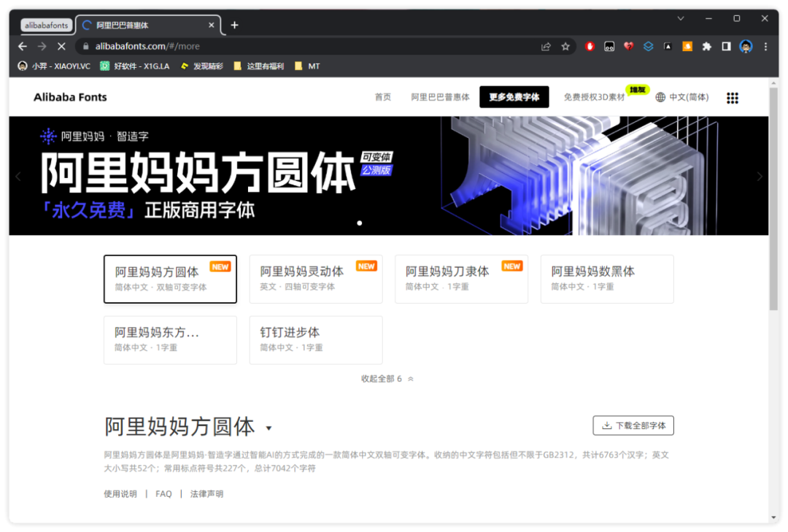Open the 使用说明 link
This screenshot has width=788, height=532.
(120, 494)
